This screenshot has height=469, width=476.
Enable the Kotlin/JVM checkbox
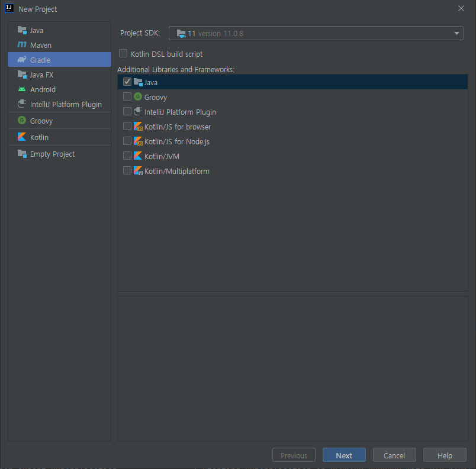[x=127, y=156]
